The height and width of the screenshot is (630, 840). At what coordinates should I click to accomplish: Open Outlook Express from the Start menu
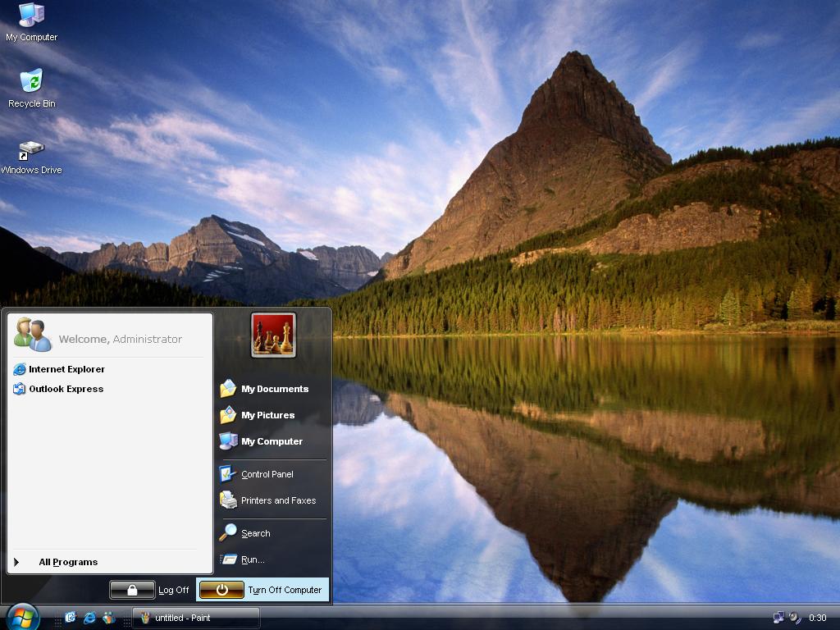coord(66,389)
